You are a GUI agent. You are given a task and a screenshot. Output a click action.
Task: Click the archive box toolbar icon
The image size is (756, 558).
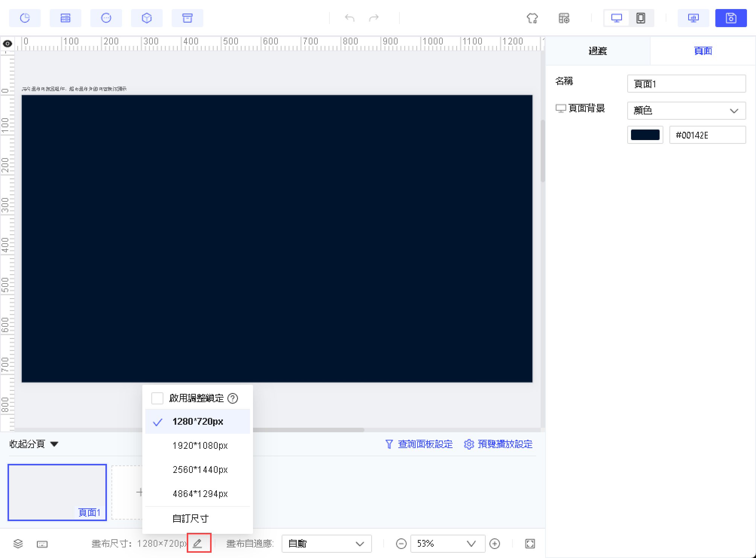tap(187, 18)
